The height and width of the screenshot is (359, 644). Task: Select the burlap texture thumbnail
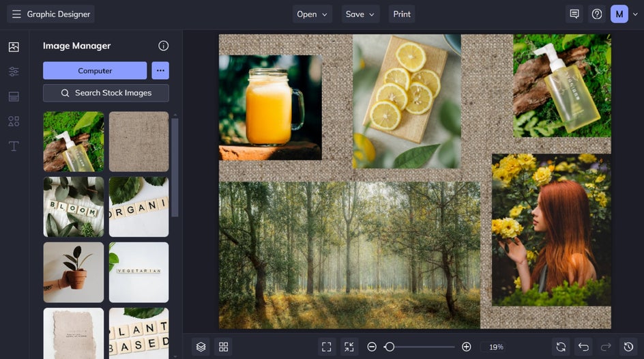138,141
